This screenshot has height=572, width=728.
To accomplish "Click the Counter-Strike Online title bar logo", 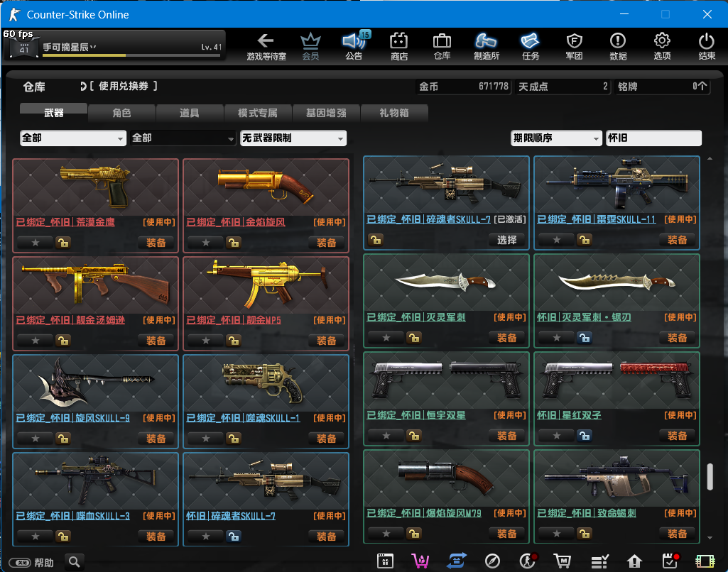I will coord(14,14).
